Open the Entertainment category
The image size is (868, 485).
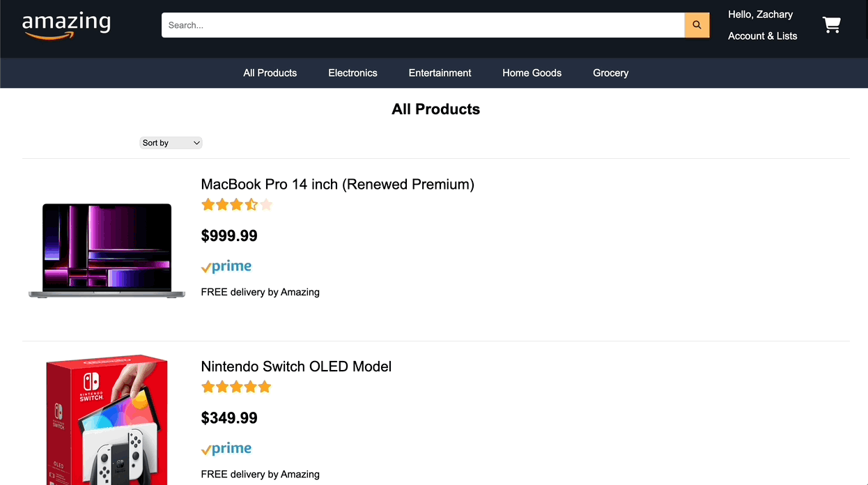click(440, 72)
